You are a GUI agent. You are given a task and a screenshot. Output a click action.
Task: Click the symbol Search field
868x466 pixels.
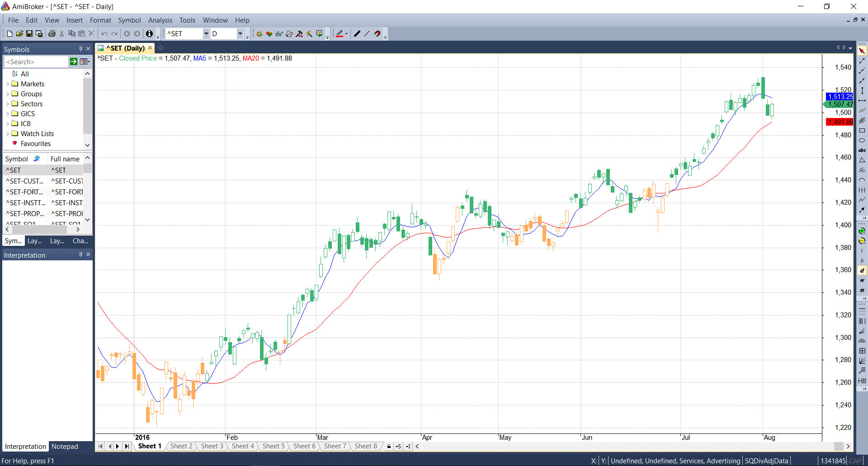pos(36,62)
